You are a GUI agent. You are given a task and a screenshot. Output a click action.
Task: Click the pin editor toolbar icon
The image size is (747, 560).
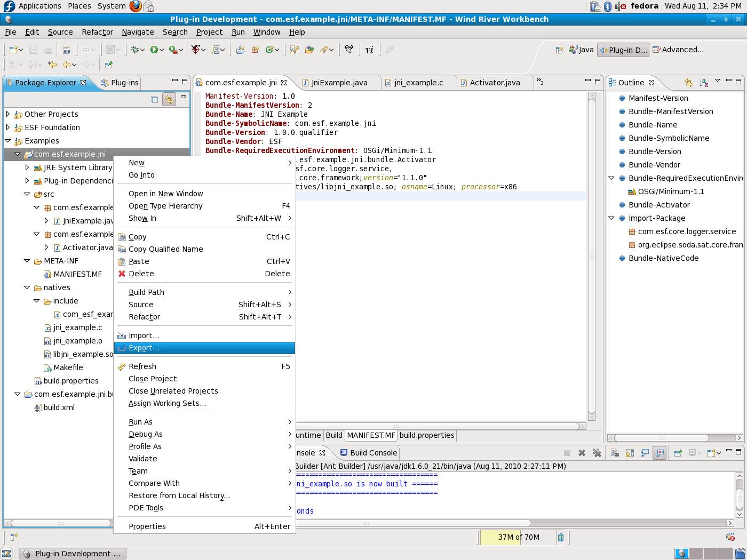109,65
